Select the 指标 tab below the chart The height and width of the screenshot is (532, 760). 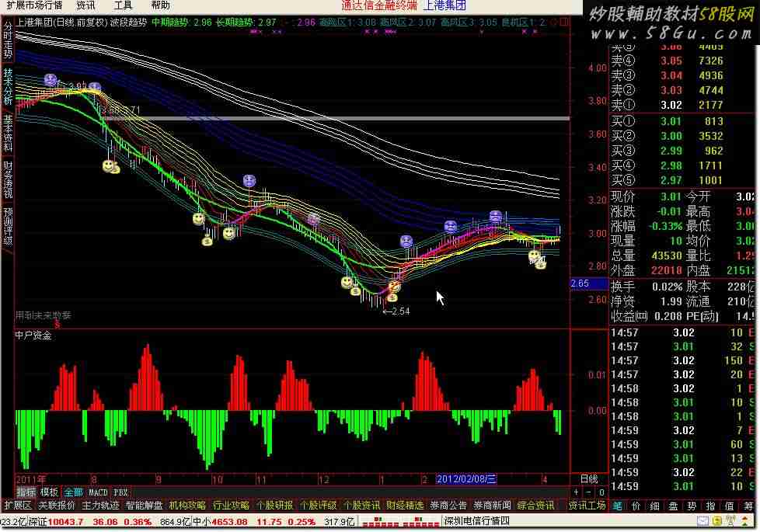(x=26, y=492)
